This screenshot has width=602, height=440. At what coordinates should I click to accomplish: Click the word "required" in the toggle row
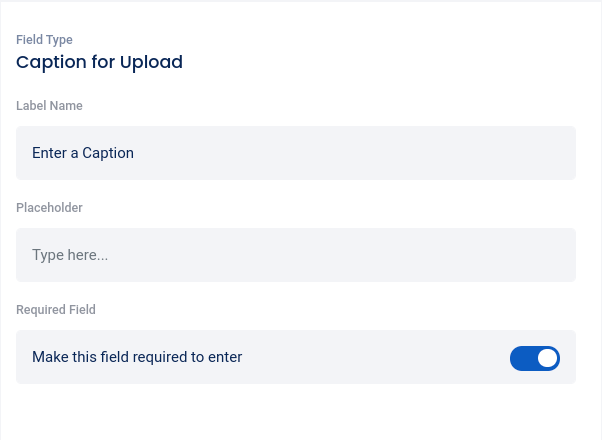point(154,357)
